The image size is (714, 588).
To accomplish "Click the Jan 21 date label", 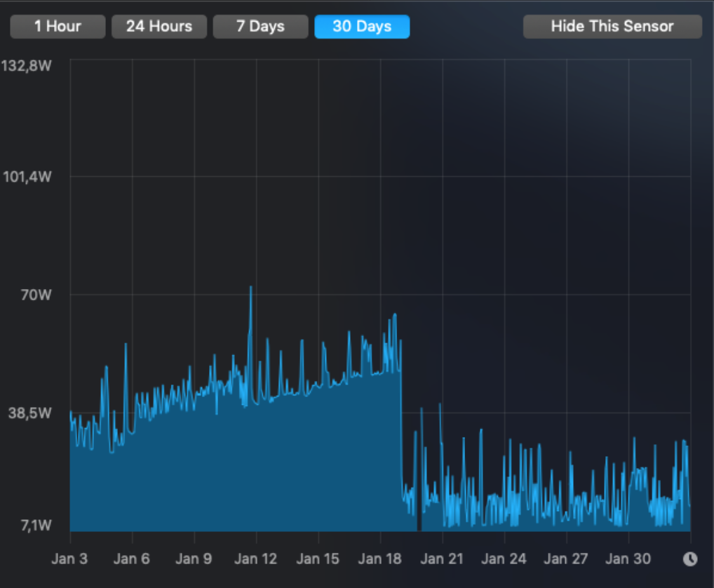I will [442, 559].
